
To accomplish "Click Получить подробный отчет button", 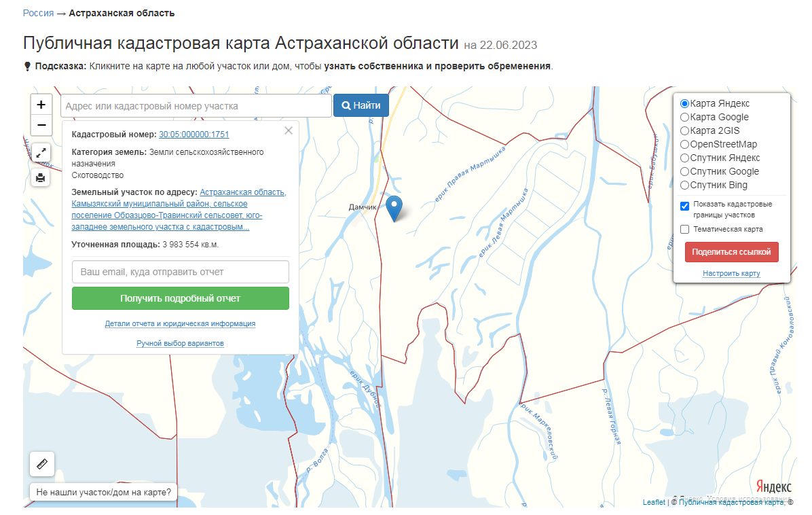I will [x=180, y=298].
